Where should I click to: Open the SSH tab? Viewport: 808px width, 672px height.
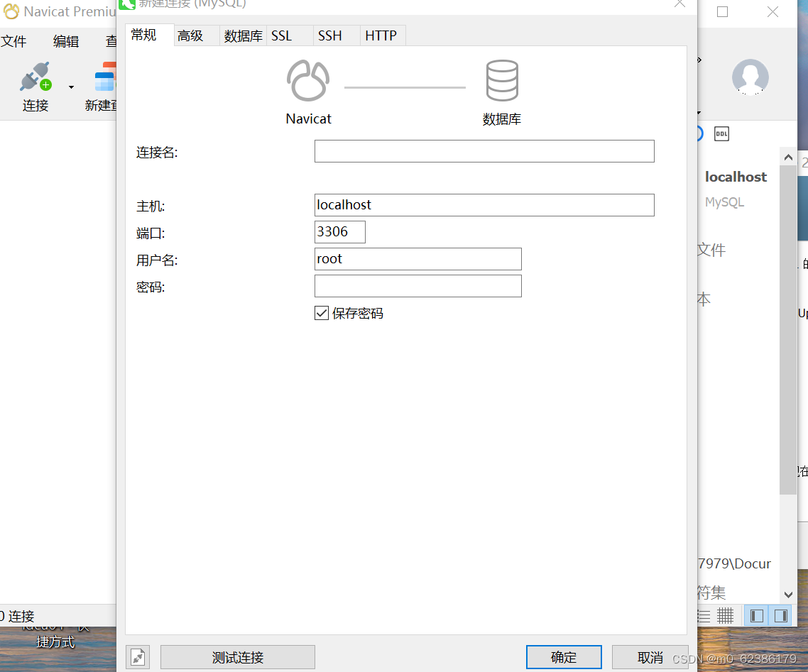click(336, 35)
